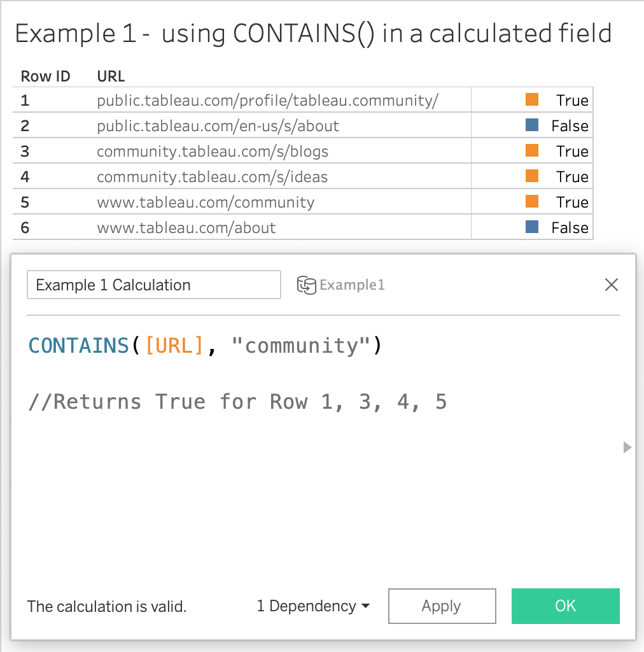This screenshot has height=652, width=644.
Task: Select the www.tableau.com/about URL cell
Action: 186,228
